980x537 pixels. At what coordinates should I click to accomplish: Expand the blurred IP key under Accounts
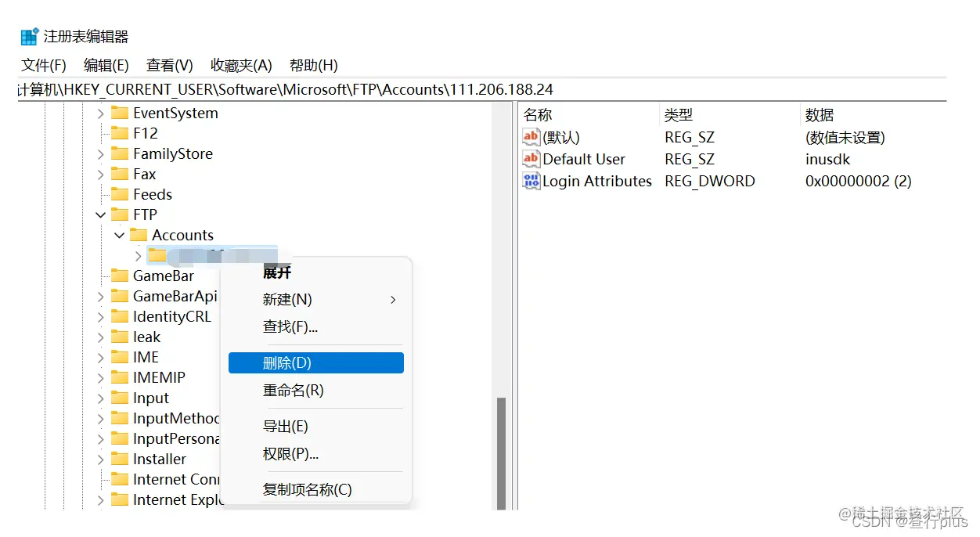138,255
